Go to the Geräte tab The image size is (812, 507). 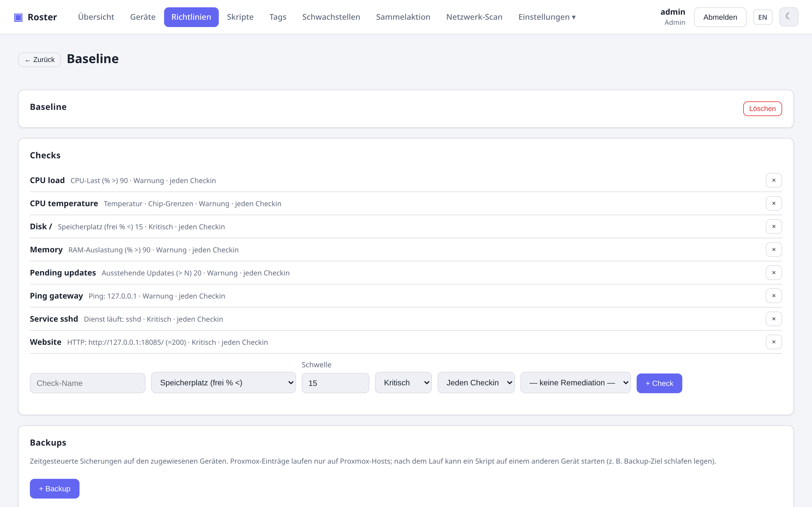coord(143,17)
